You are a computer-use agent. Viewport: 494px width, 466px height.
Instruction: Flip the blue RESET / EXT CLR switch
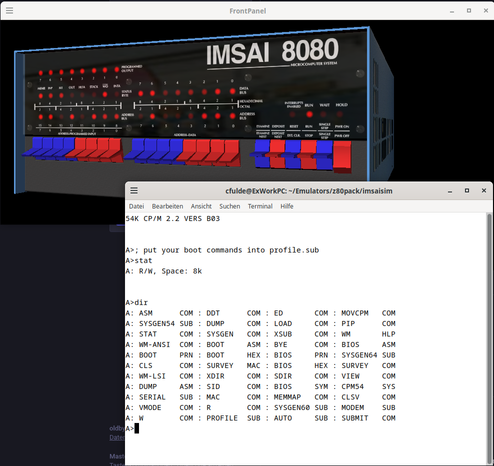[x=293, y=154]
